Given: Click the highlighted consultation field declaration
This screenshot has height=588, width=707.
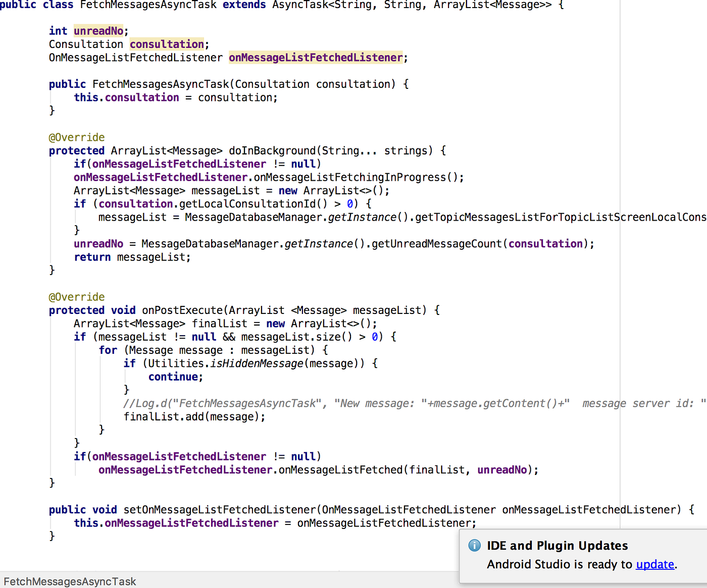Looking at the screenshot, I should click(167, 44).
